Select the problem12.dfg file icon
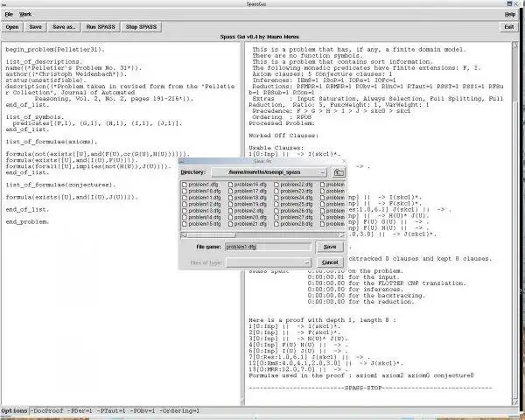Screen dimensions: 525x420 coord(185,204)
